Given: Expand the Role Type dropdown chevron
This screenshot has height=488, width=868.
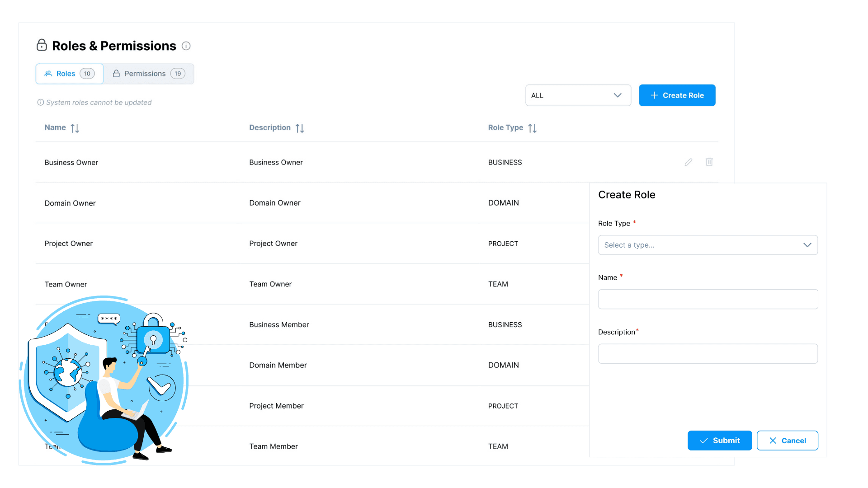Looking at the screenshot, I should (807, 244).
